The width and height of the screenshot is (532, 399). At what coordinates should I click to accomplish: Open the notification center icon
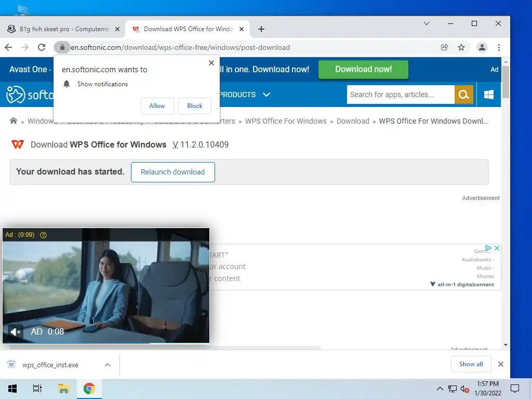(515, 389)
